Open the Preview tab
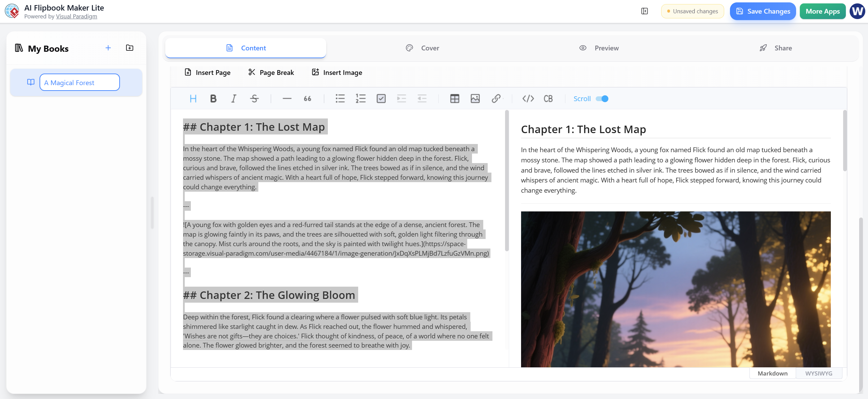This screenshot has width=868, height=399. point(599,48)
